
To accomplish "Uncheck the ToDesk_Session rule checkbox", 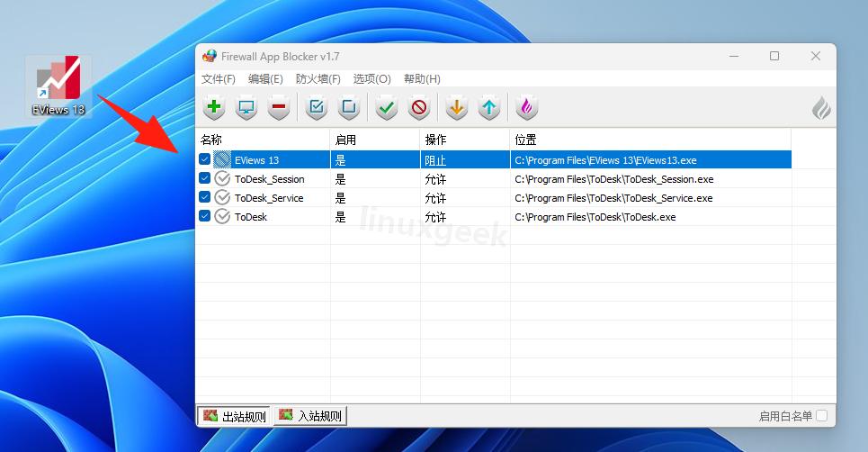I will coord(204,178).
